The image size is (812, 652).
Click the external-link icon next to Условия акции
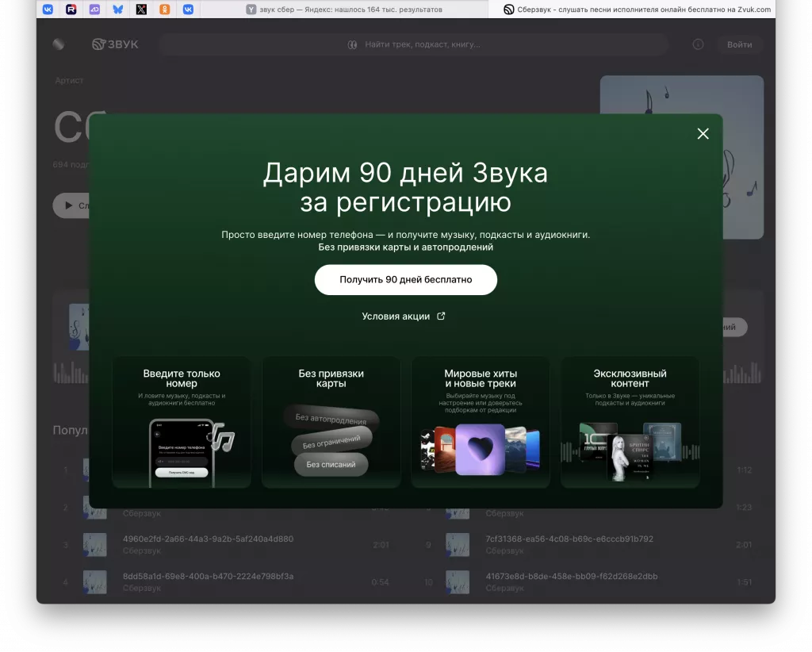tap(441, 316)
